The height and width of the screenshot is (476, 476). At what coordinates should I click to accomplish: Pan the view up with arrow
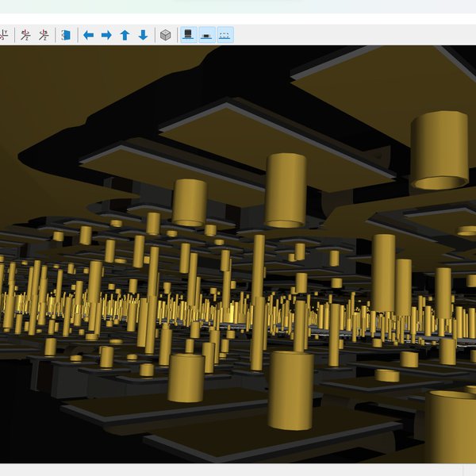[x=125, y=35]
